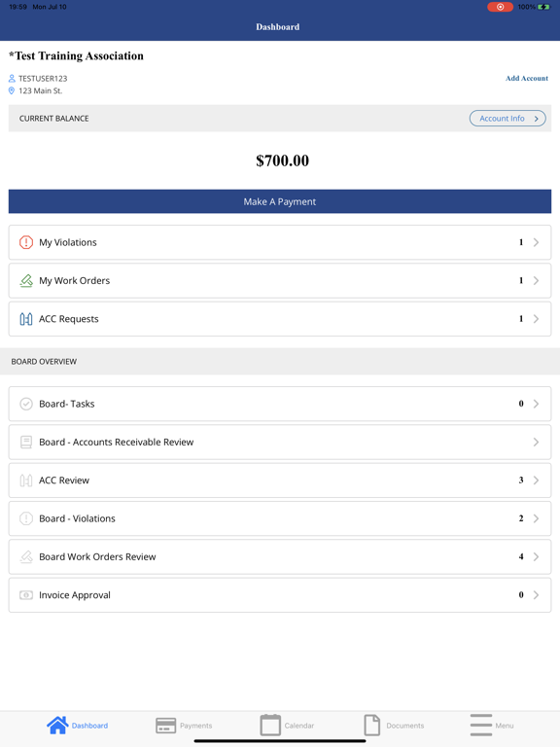The width and height of the screenshot is (560, 747).
Task: Switch to the Dashboard tab label
Action: tap(89, 726)
